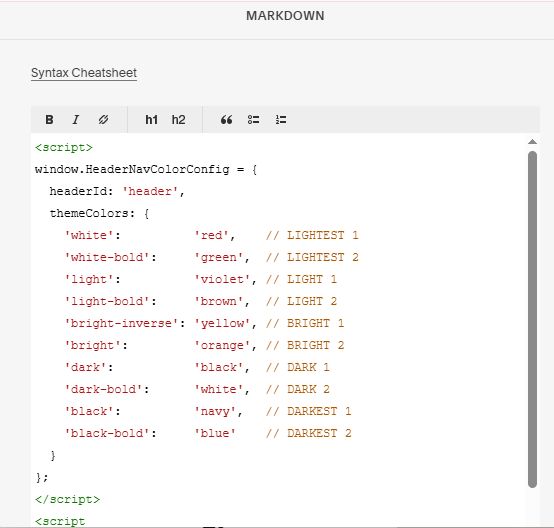Click the 'bright-inverse' key text
This screenshot has height=528, width=554.
(x=122, y=323)
